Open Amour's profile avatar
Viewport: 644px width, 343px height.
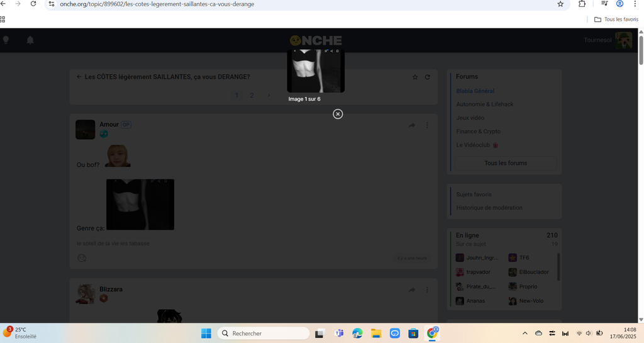(86, 130)
